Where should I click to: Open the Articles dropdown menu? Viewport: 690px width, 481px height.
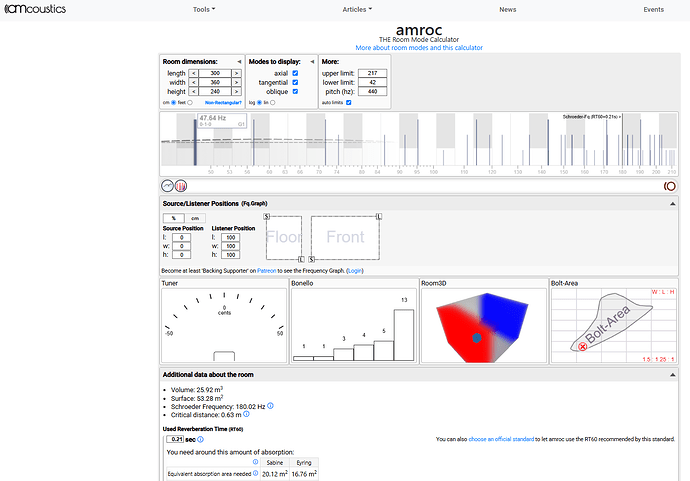[x=357, y=9]
